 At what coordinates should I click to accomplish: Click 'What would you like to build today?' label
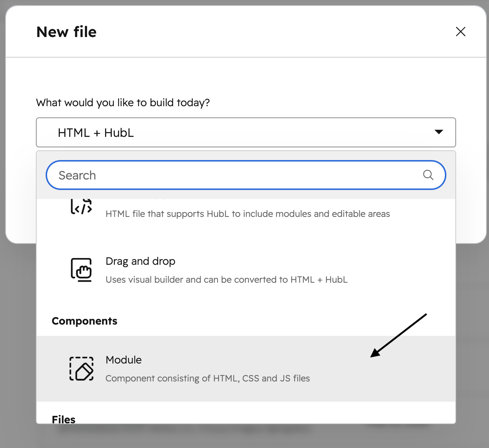pyautogui.click(x=123, y=102)
